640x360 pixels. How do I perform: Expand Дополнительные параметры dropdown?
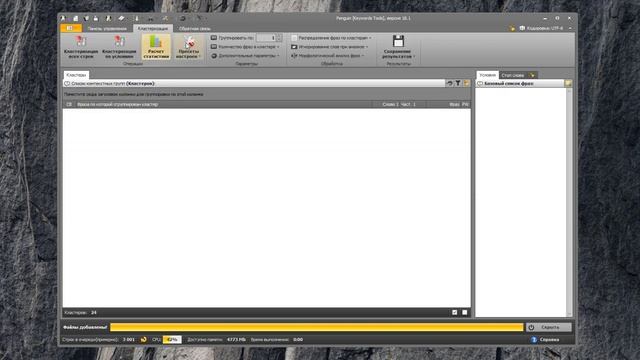pyautogui.click(x=278, y=56)
